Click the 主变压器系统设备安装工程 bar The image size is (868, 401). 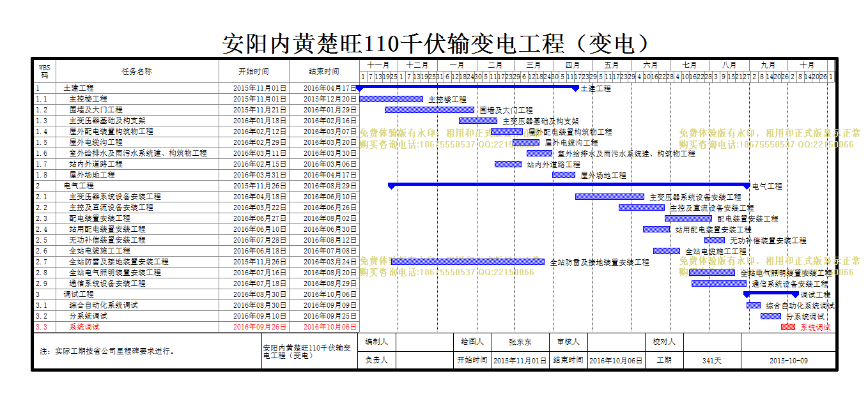click(610, 197)
